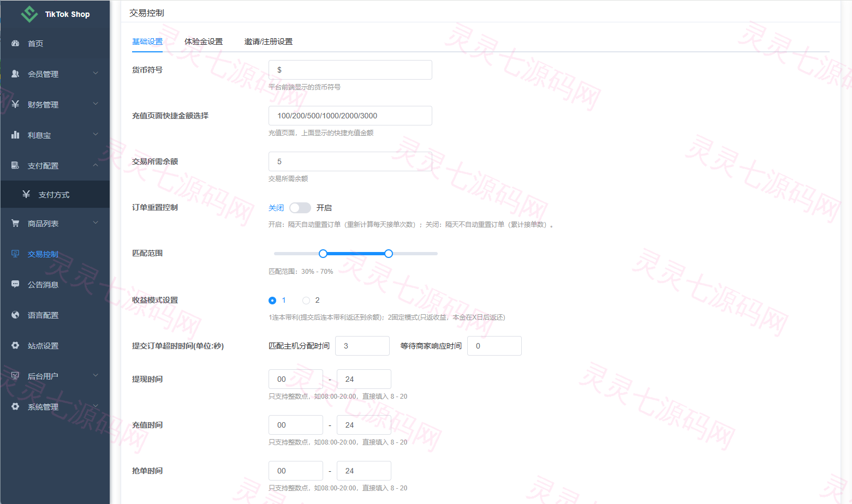The image size is (852, 504).
Task: Focus the 充值页面快捷金额选择 input field
Action: pos(350,116)
